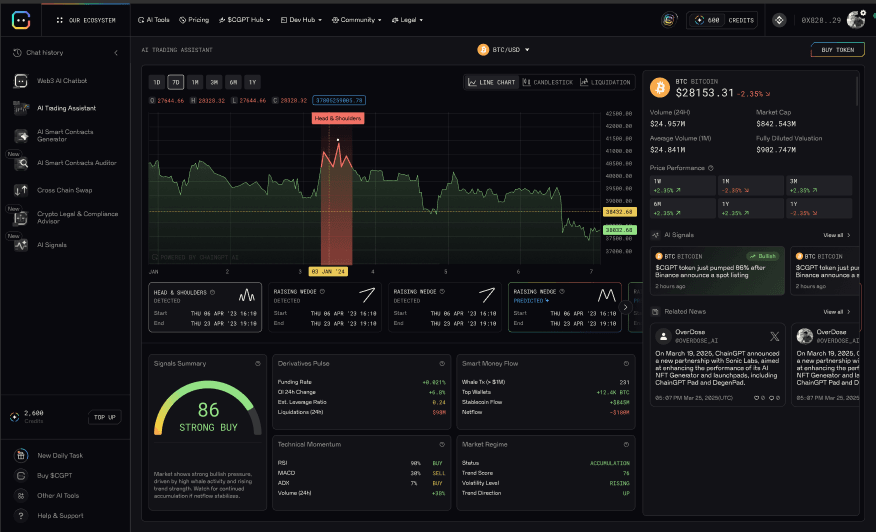Click the 600 Credits indicator

click(722, 20)
